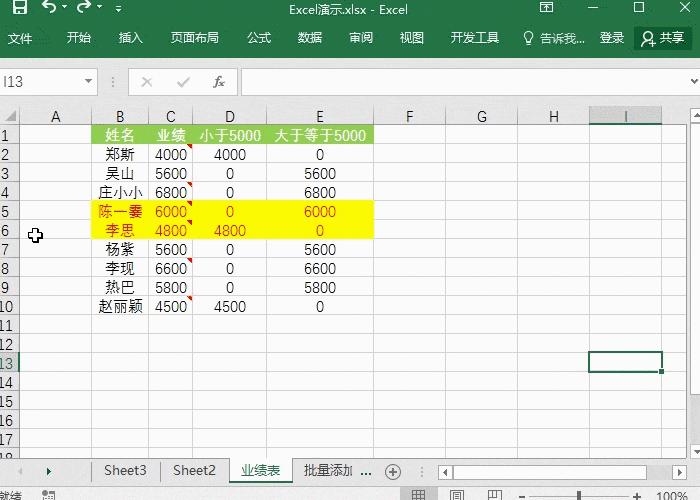Image resolution: width=700 pixels, height=500 pixels.
Task: Open the 公式 ribbon tab
Action: pos(259,38)
